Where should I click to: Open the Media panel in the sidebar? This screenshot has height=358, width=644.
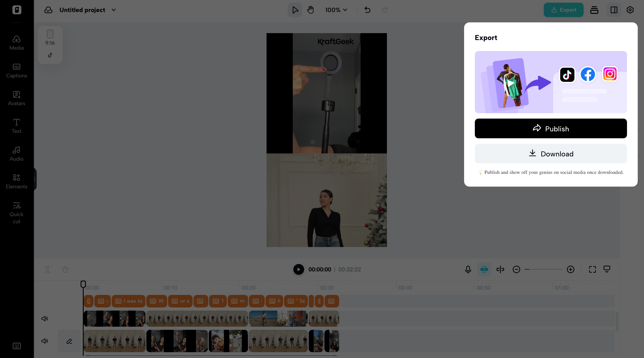click(x=16, y=43)
